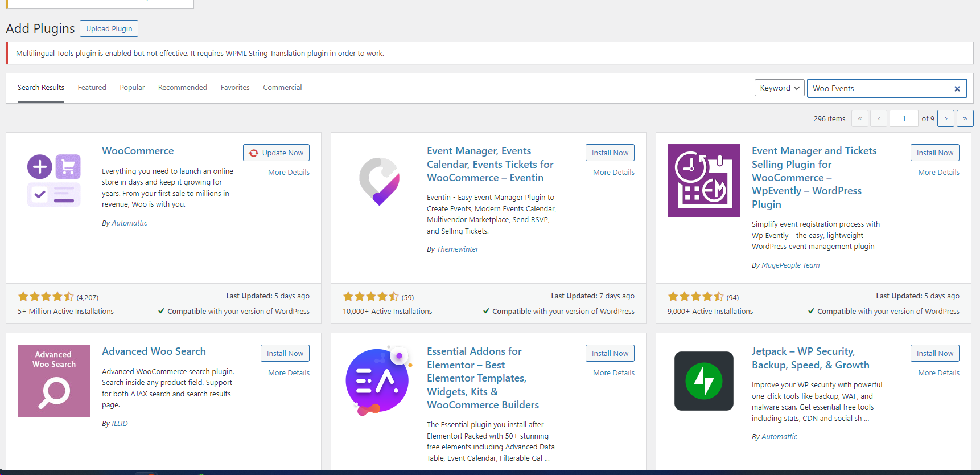Update the WooCommerce plugin now
Image resolution: width=980 pixels, height=475 pixels.
coord(277,153)
